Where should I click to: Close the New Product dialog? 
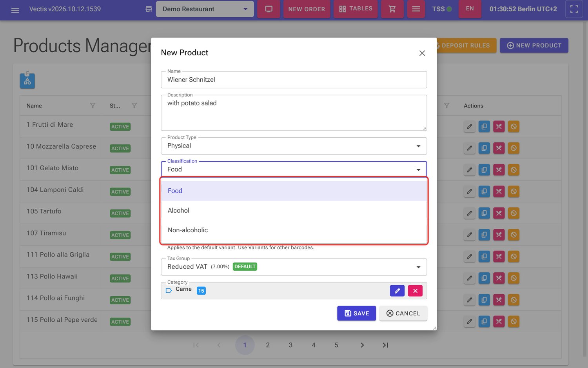tap(422, 53)
